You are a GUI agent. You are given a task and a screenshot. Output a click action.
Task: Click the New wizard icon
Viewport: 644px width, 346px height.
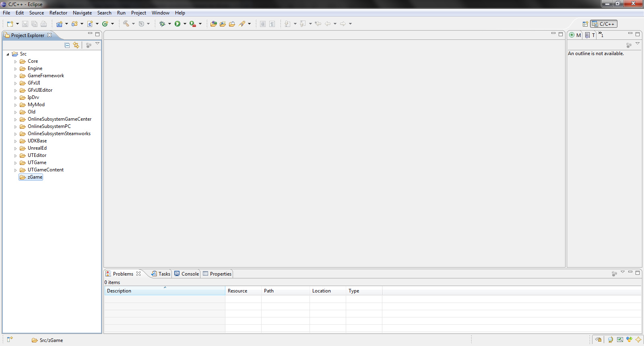[10, 24]
